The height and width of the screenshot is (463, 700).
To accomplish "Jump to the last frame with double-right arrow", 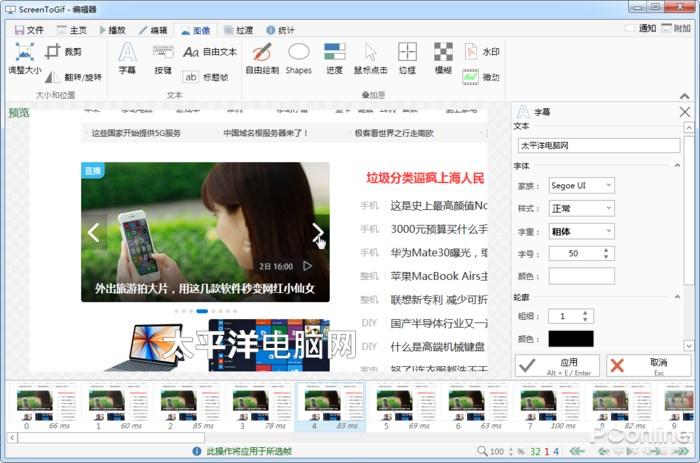I will 682,451.
